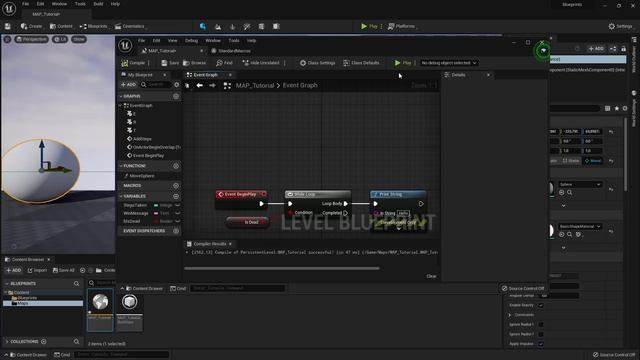Open Class Defaults

pos(362,63)
